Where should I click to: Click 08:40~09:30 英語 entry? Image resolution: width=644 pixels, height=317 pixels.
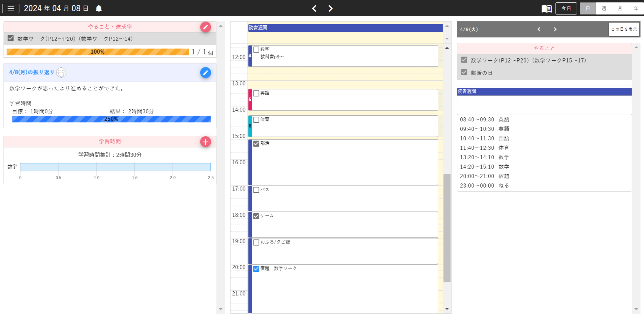tap(484, 120)
